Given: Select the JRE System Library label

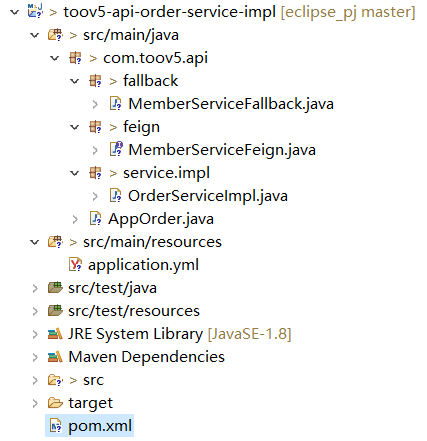Looking at the screenshot, I should click(x=135, y=334).
